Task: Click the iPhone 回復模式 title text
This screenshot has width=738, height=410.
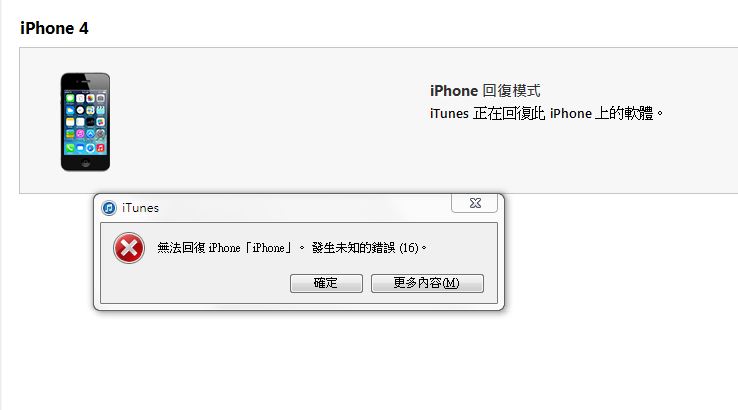Action: coord(485,91)
